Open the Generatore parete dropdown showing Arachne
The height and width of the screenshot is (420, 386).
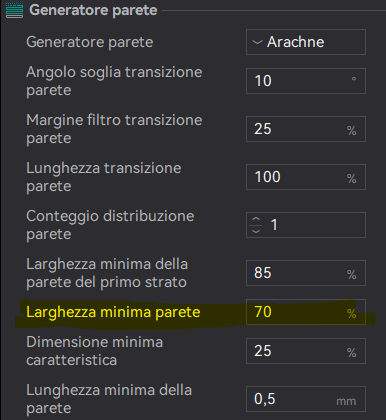pyautogui.click(x=306, y=42)
